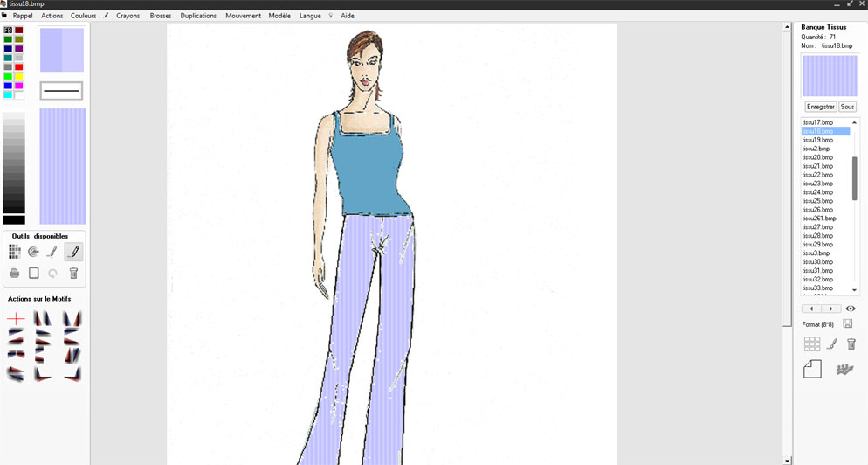
Task: Select tissu25.bmp in the fabric list
Action: [x=817, y=201]
